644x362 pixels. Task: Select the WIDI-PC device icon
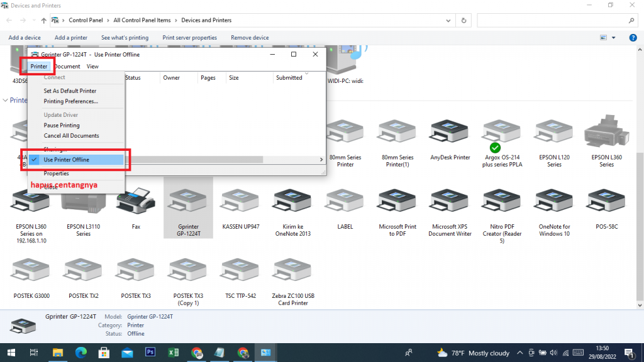click(x=345, y=65)
